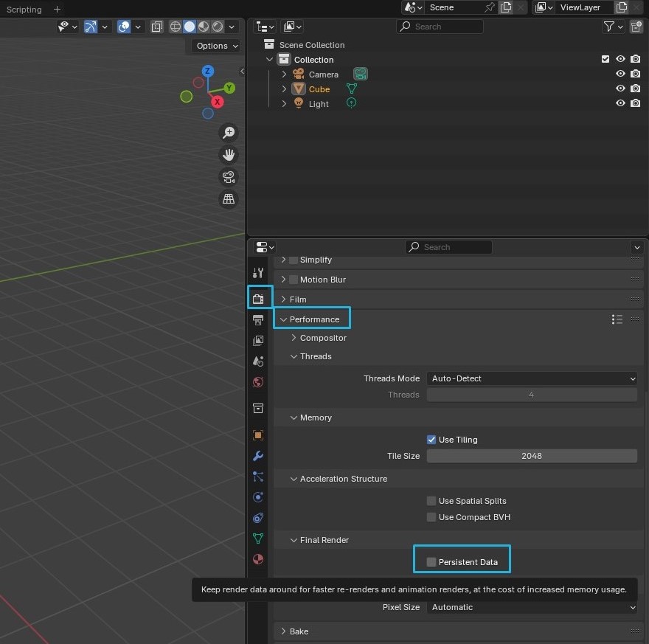Click the Tile Size value field
The width and height of the screenshot is (649, 644).
[531, 455]
